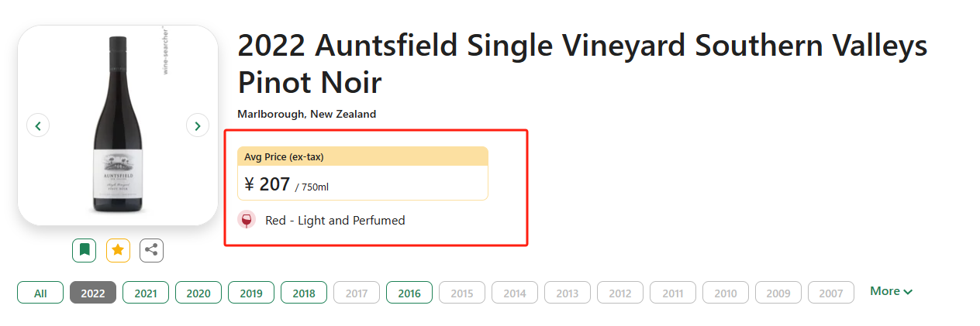Screen dimensions: 980x326
Task: Bookmark this wine with the green icon
Action: (84, 250)
